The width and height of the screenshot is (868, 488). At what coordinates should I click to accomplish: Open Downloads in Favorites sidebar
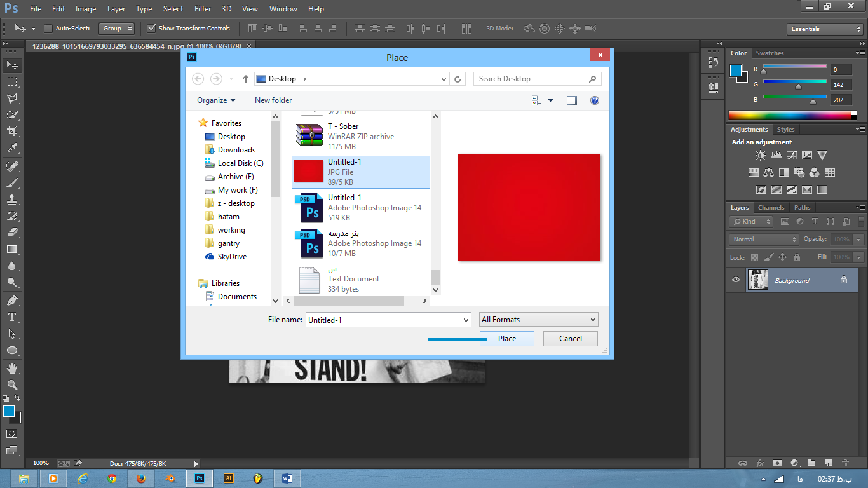(236, 150)
